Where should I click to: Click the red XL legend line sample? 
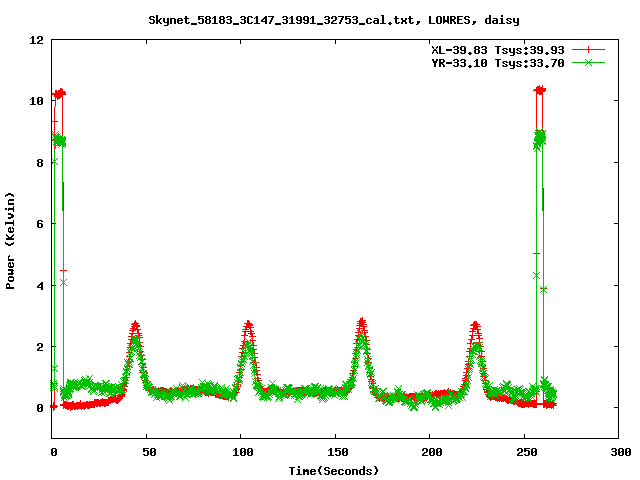coord(588,50)
